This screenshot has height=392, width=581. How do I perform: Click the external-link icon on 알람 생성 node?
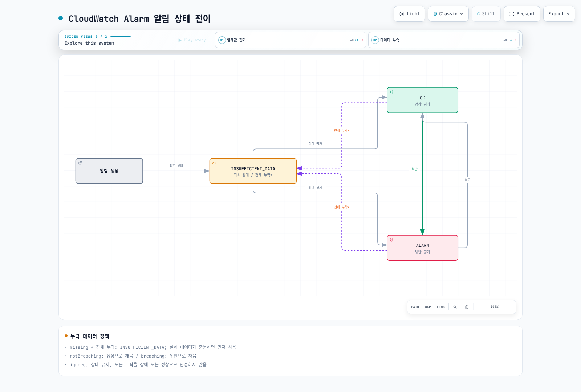[x=80, y=163]
